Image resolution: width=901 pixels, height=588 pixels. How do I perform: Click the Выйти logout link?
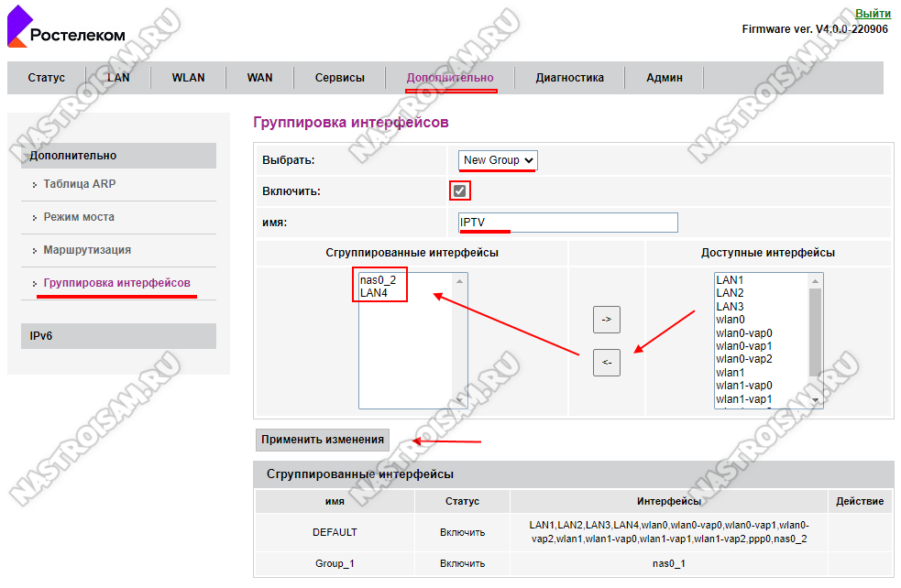(873, 14)
